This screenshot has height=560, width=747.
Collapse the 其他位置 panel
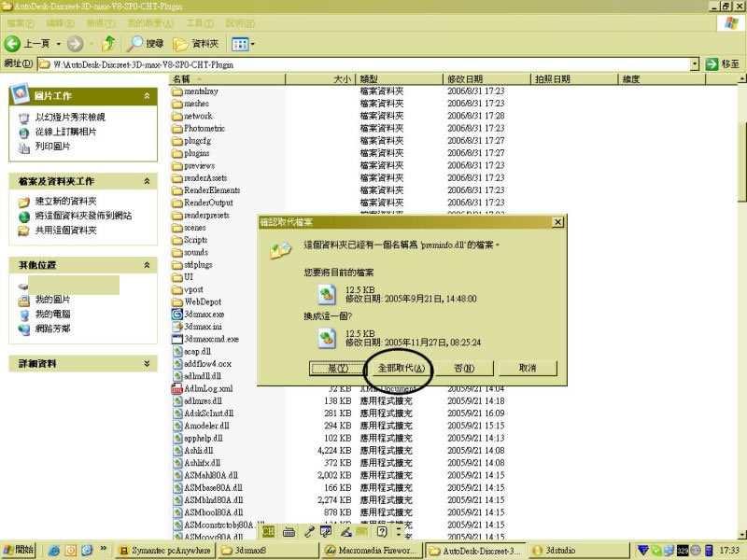click(x=147, y=265)
